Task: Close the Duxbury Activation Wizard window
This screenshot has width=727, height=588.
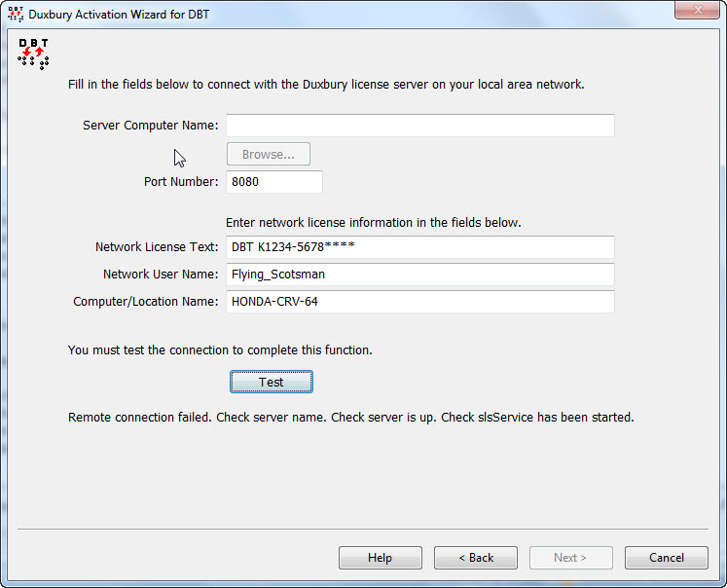Action: click(x=698, y=10)
